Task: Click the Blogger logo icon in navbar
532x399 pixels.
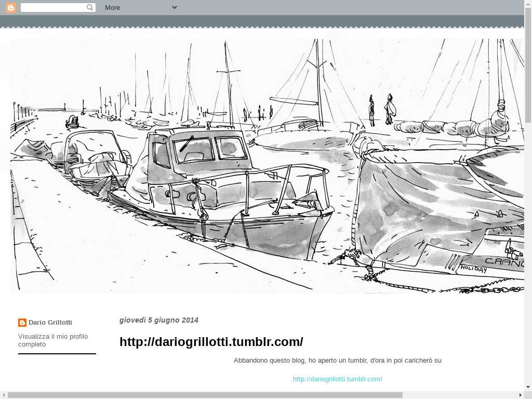Action: click(x=11, y=7)
